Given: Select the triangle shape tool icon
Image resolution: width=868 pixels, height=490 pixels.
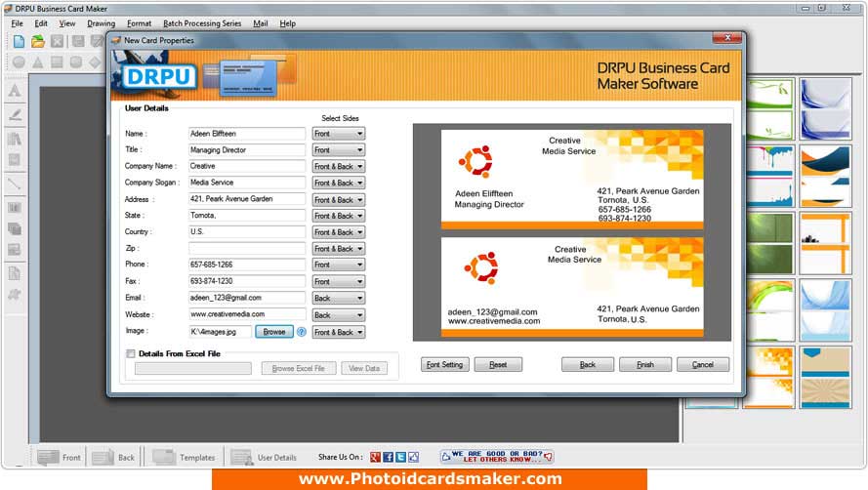Looking at the screenshot, I should point(38,62).
